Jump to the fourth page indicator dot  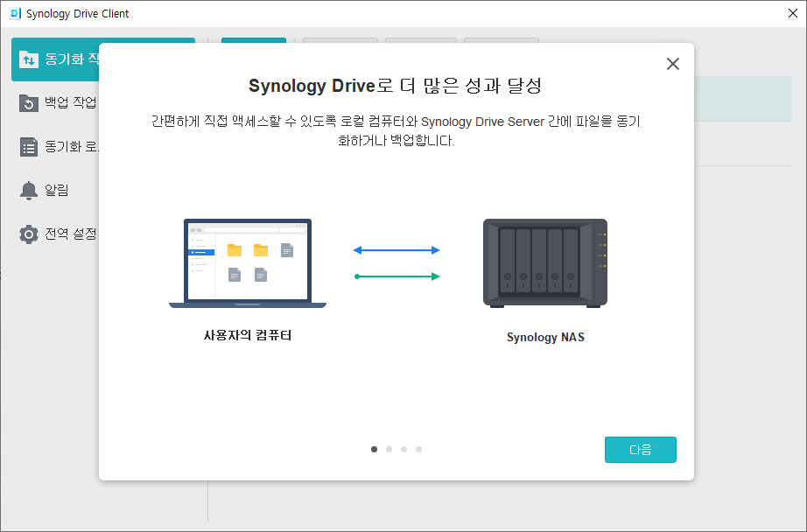tap(419, 449)
